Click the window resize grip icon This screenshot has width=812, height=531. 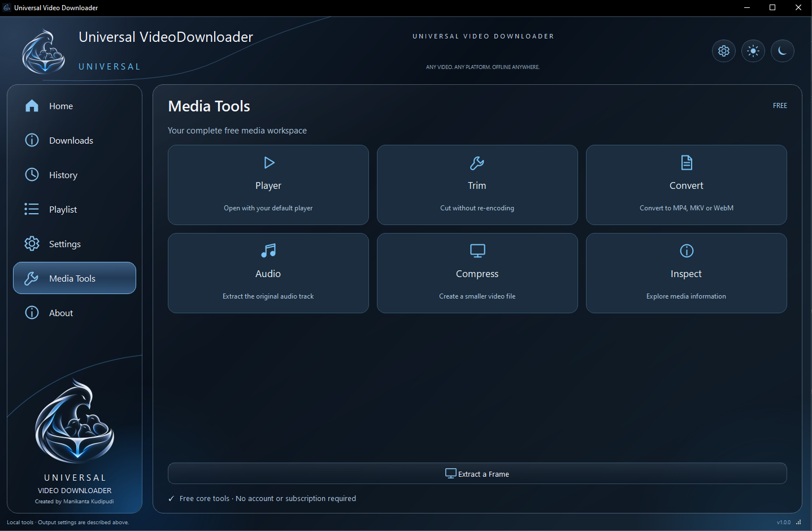pos(798,522)
